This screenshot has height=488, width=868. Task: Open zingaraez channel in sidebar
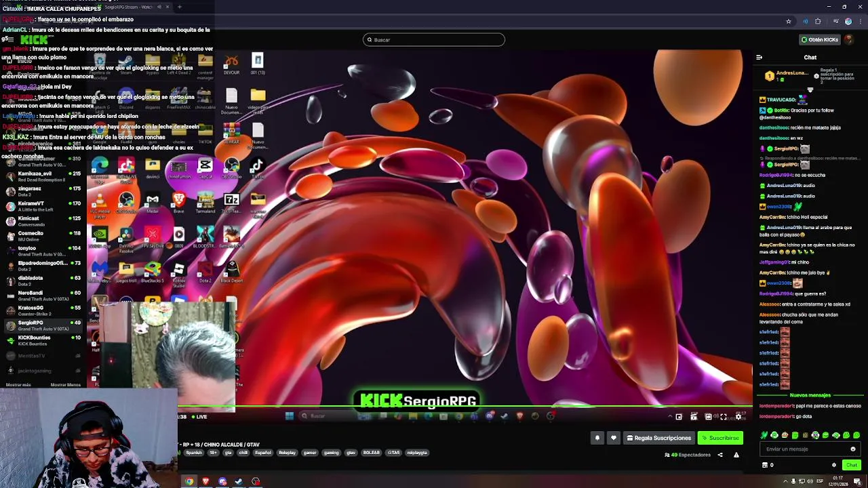[x=42, y=191]
